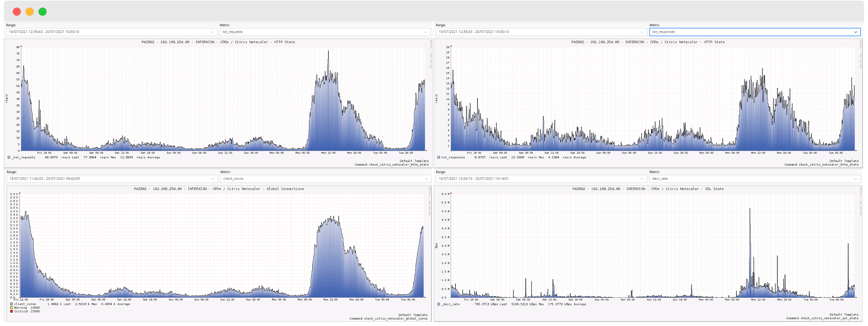The image size is (868, 326).
Task: Click Mon 12:00 axis label on tot_requests chart
Action: 328,153
